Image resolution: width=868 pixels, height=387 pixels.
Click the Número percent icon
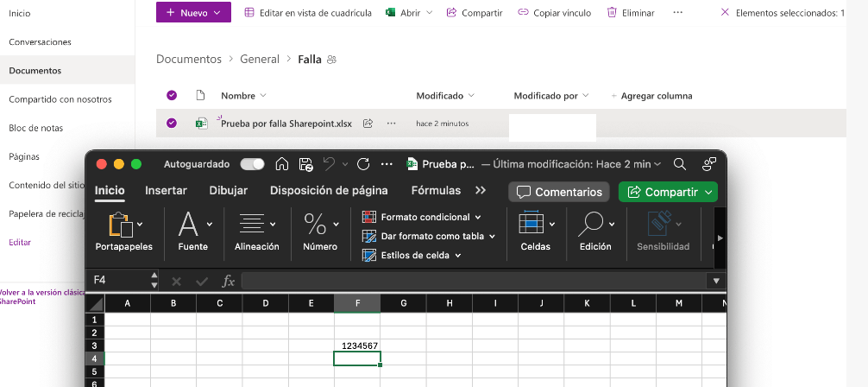(315, 224)
